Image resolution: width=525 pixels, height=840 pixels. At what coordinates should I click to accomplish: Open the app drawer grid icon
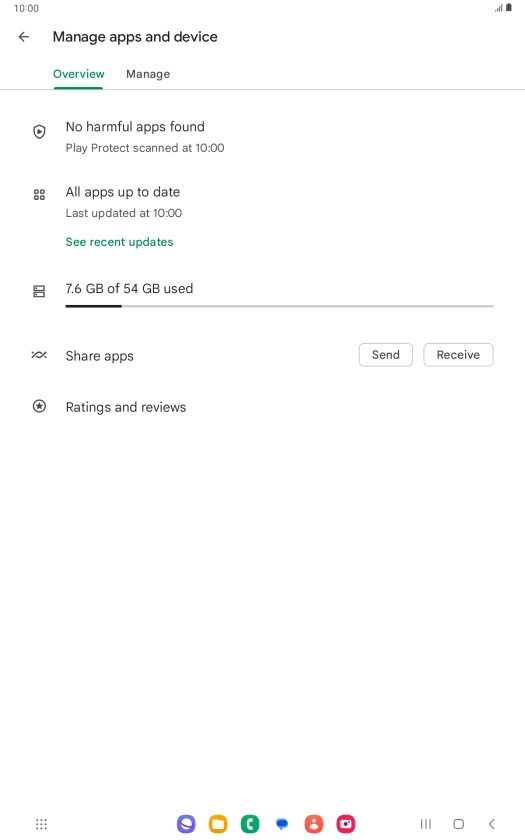pyautogui.click(x=41, y=824)
